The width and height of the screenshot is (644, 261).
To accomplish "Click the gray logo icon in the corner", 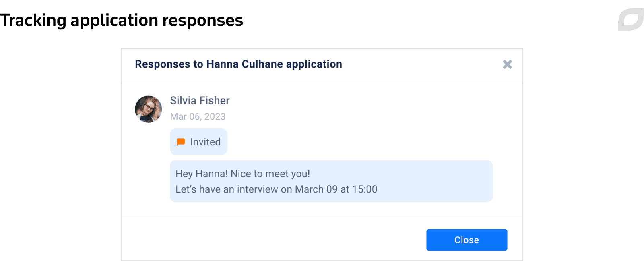I will (631, 19).
